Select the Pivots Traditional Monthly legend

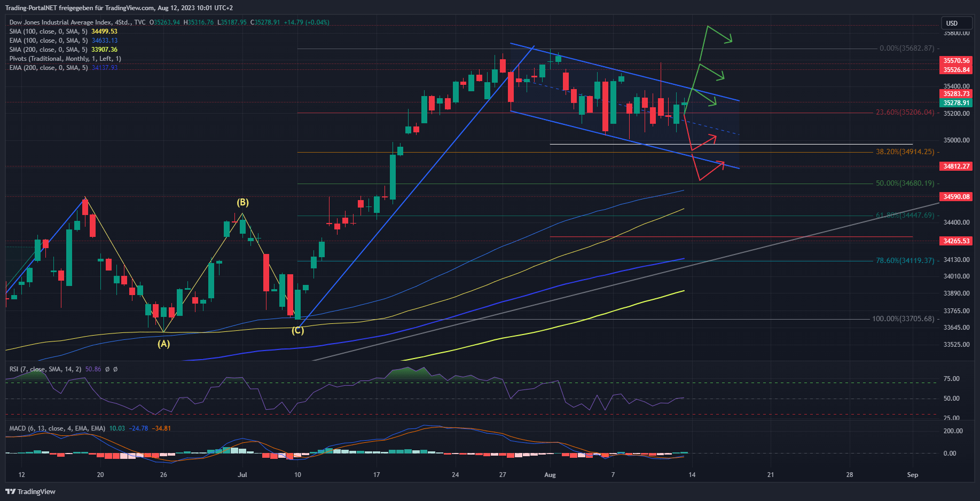pos(65,59)
